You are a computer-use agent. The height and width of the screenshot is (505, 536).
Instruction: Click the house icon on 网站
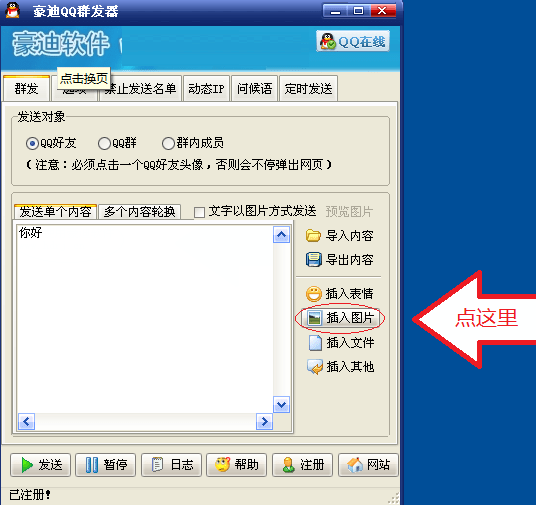pyautogui.click(x=355, y=465)
